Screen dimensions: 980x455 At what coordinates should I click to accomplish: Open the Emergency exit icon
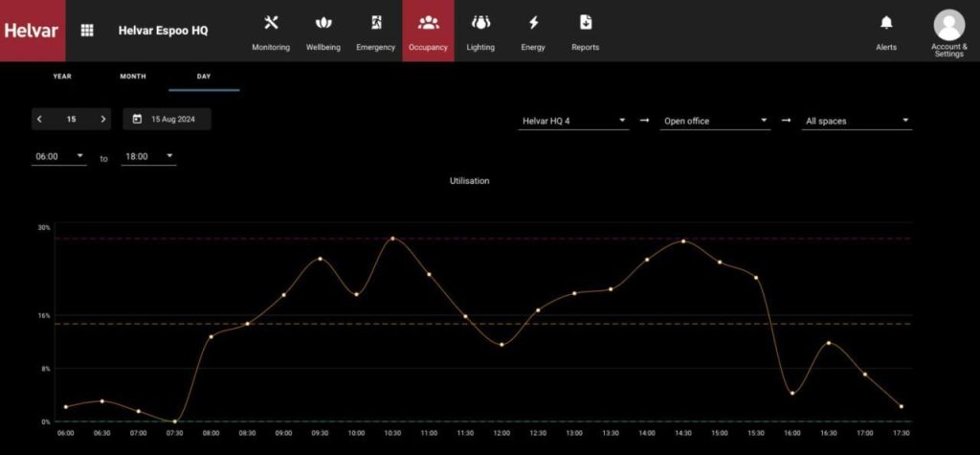(x=375, y=23)
